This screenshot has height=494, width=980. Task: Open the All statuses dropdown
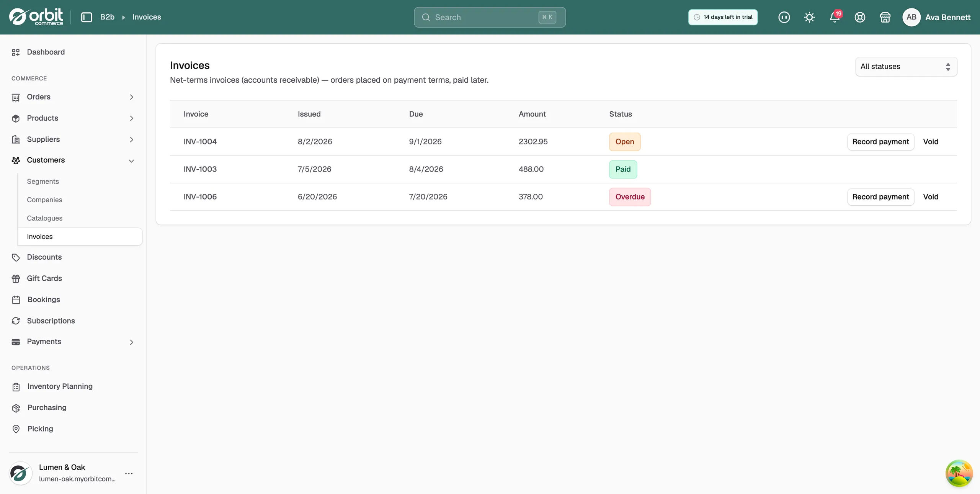906,67
